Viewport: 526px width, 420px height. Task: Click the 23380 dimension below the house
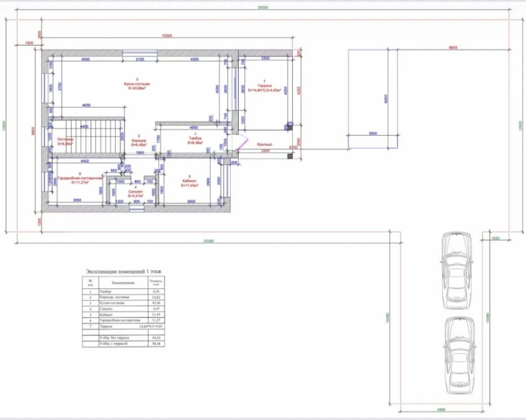209,241
